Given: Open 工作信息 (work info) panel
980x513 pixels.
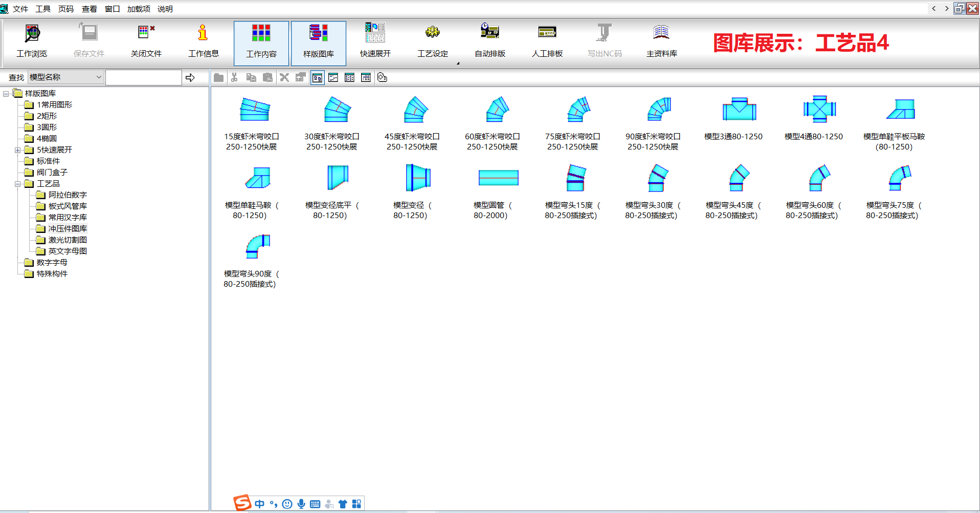Looking at the screenshot, I should click(x=203, y=42).
